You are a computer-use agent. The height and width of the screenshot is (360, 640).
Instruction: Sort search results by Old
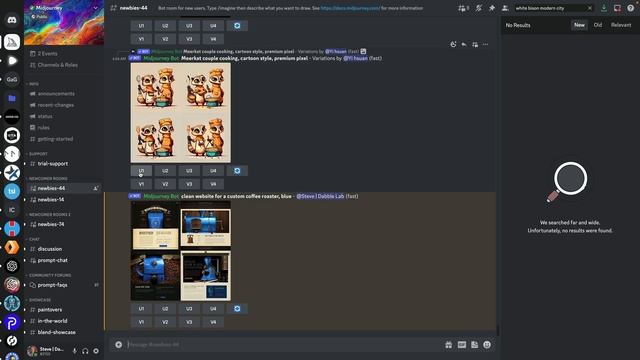coord(598,25)
